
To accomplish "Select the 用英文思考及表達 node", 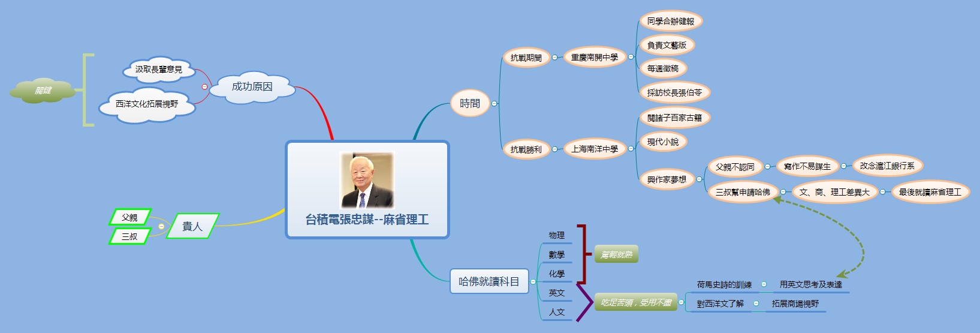I will (x=810, y=284).
